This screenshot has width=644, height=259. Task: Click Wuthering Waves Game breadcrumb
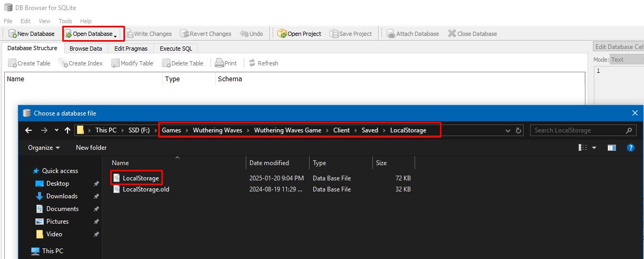tap(287, 130)
